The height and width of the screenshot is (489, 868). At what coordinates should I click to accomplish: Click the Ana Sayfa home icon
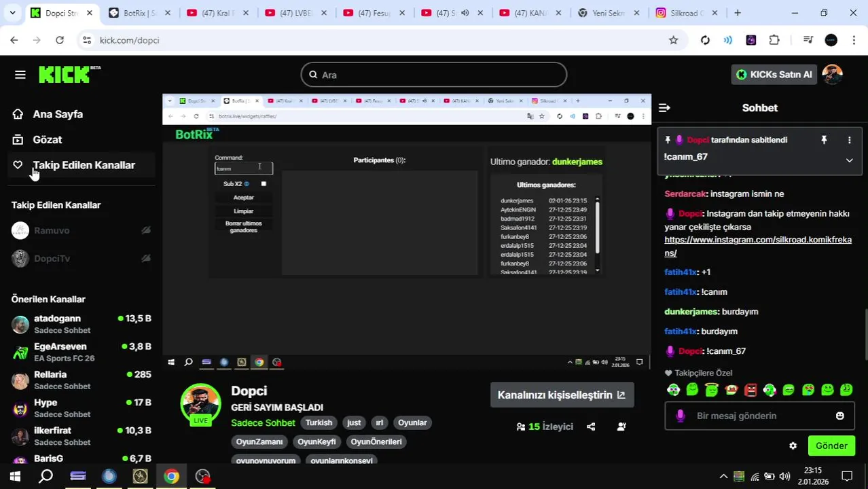pyautogui.click(x=18, y=114)
